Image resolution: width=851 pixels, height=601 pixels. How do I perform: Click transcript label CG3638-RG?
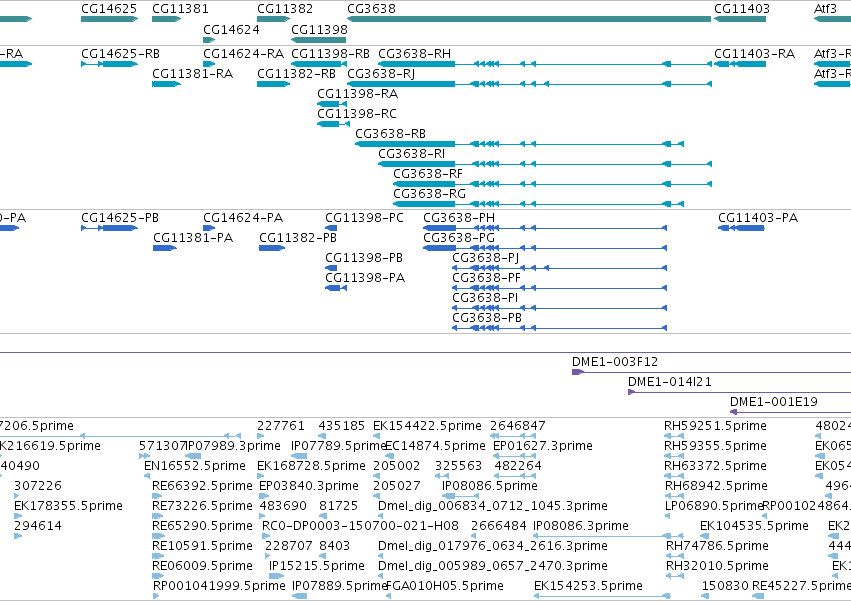429,194
